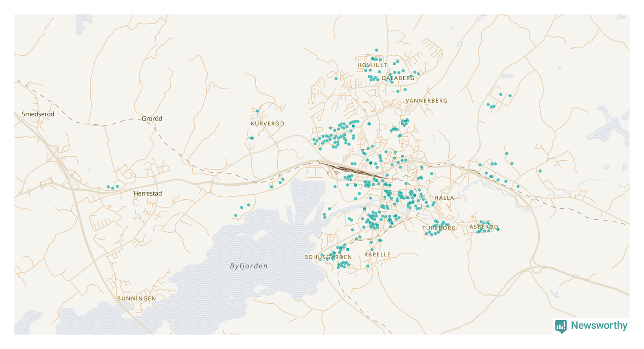Click the Kurveröd district label
This screenshot has height=349, width=644.
coord(268,124)
